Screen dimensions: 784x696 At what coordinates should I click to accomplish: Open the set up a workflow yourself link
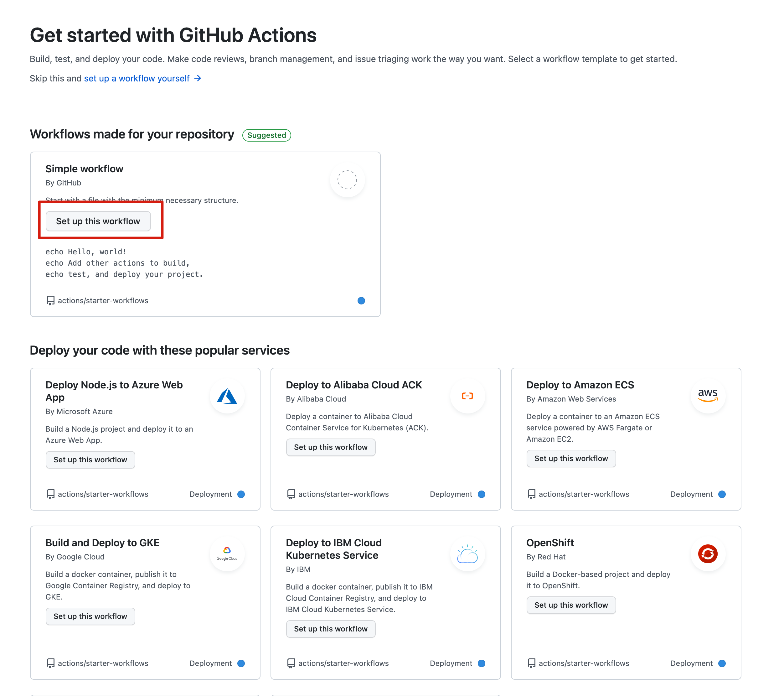pos(137,78)
